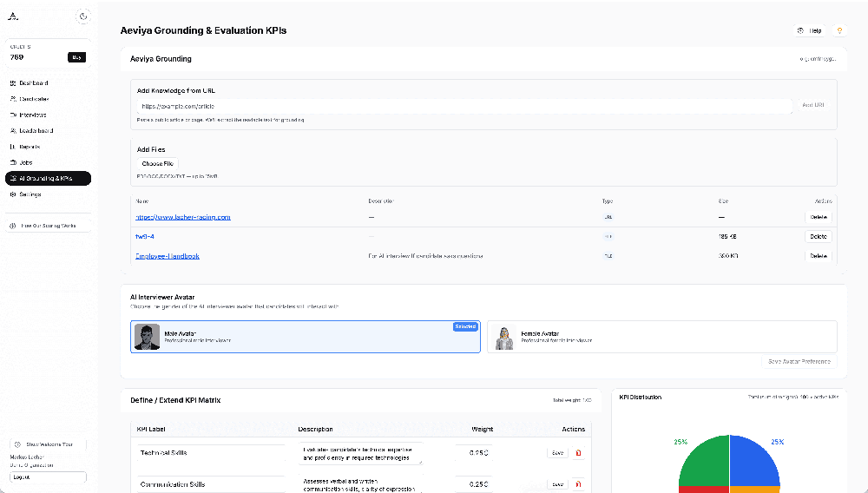Image resolution: width=868 pixels, height=493 pixels.
Task: Click the Candidates sidebar icon
Action: pyautogui.click(x=13, y=99)
